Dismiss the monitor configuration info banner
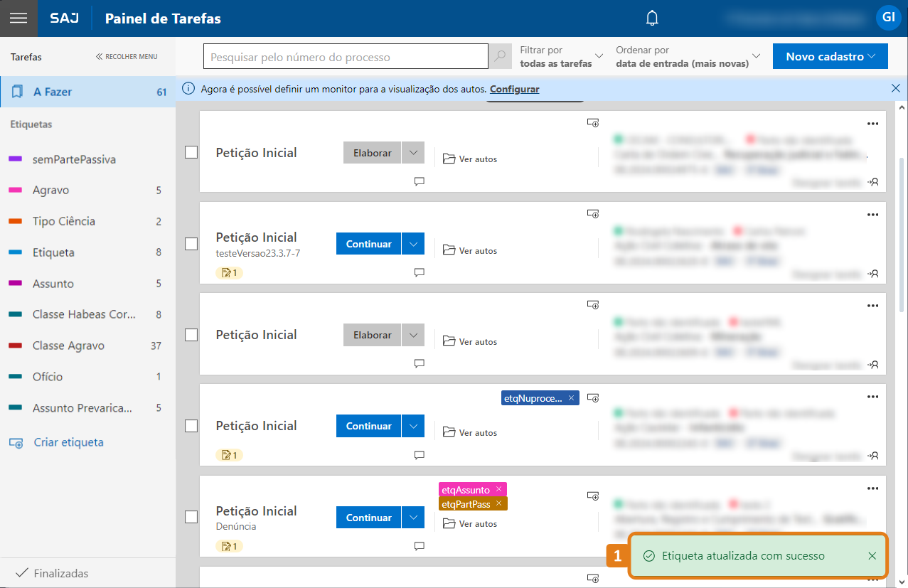908x588 pixels. pyautogui.click(x=895, y=89)
